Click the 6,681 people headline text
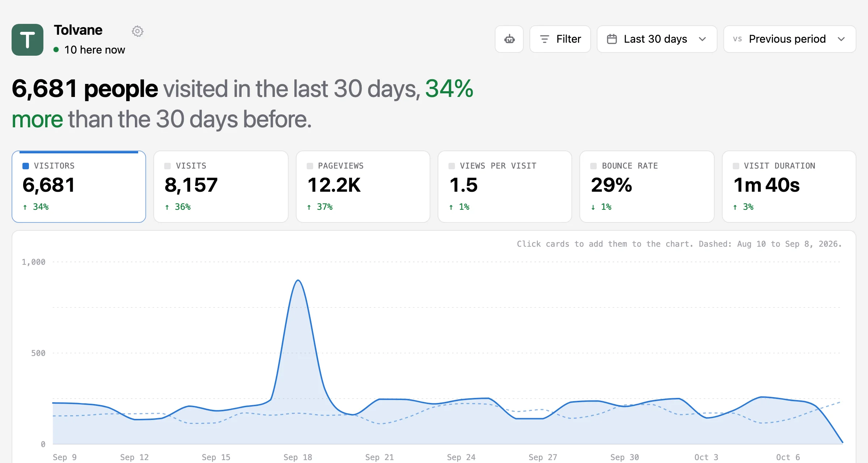This screenshot has height=463, width=868. coord(85,89)
